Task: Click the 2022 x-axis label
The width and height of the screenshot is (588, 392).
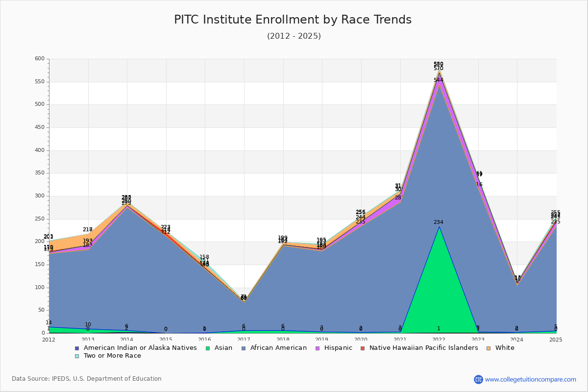Action: 439,339
